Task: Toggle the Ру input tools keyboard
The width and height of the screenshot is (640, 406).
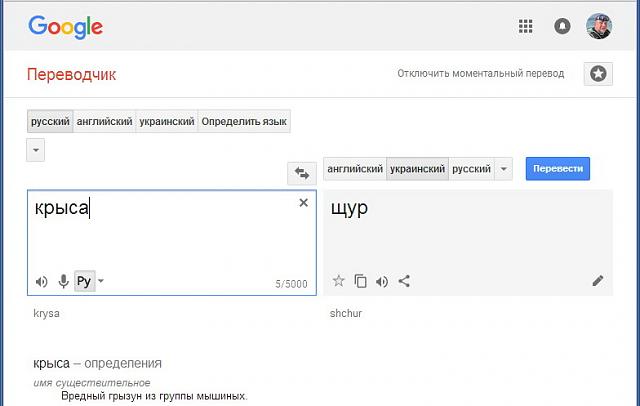Action: (84, 281)
